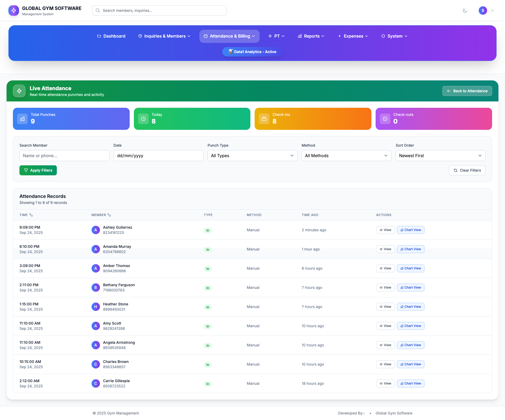
Task: Open Chart View for Amber Thomas
Action: pyautogui.click(x=410, y=268)
